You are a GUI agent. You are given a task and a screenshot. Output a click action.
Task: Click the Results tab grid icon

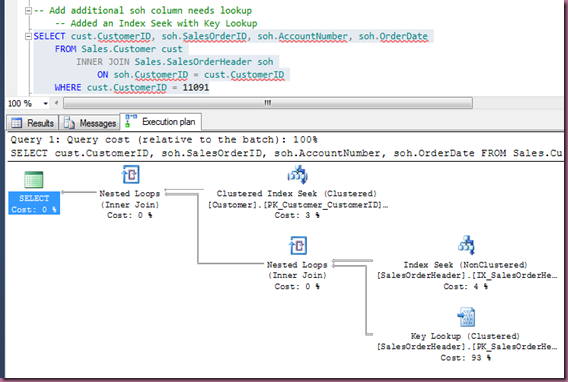click(16, 123)
